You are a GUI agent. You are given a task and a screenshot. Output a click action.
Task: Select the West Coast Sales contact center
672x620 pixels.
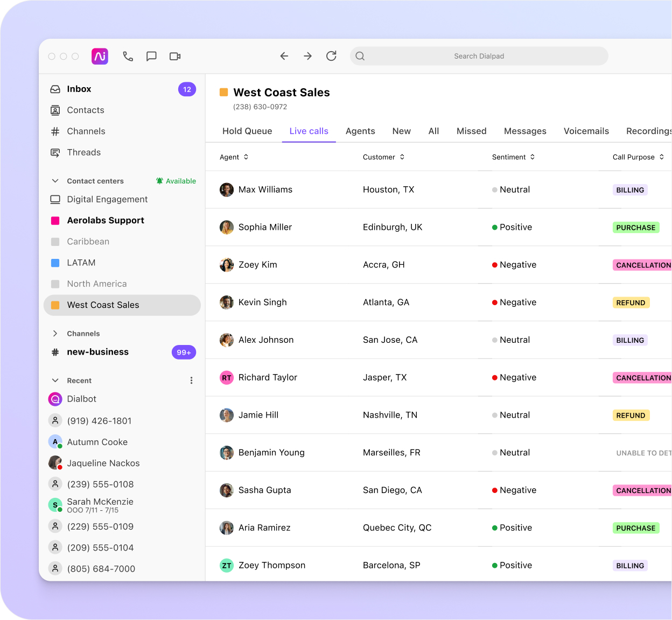102,305
